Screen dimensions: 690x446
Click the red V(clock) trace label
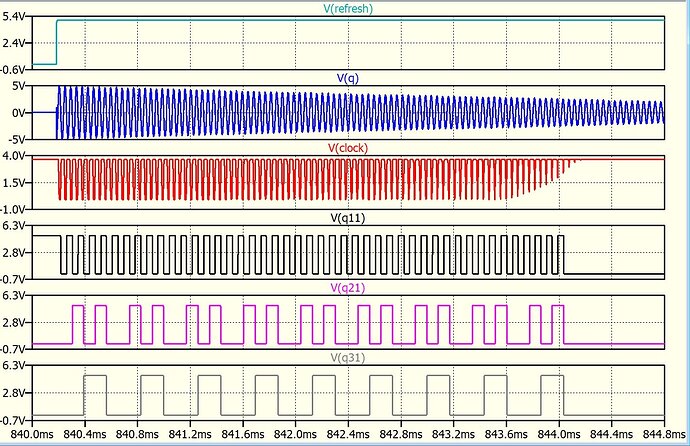click(346, 148)
